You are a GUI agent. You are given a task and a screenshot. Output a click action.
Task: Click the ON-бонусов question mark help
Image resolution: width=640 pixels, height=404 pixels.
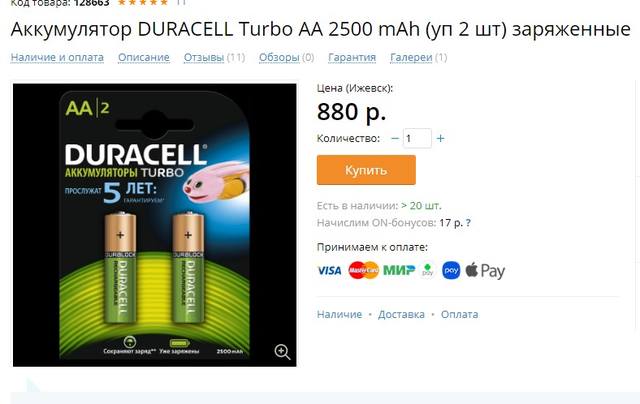click(468, 223)
